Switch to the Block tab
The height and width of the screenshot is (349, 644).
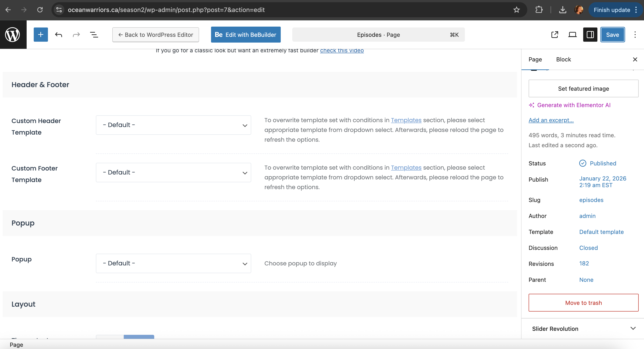point(563,59)
